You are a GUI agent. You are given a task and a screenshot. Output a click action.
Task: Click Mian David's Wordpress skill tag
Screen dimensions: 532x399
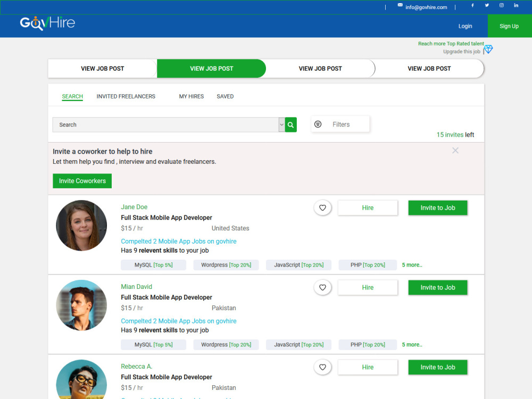point(226,345)
